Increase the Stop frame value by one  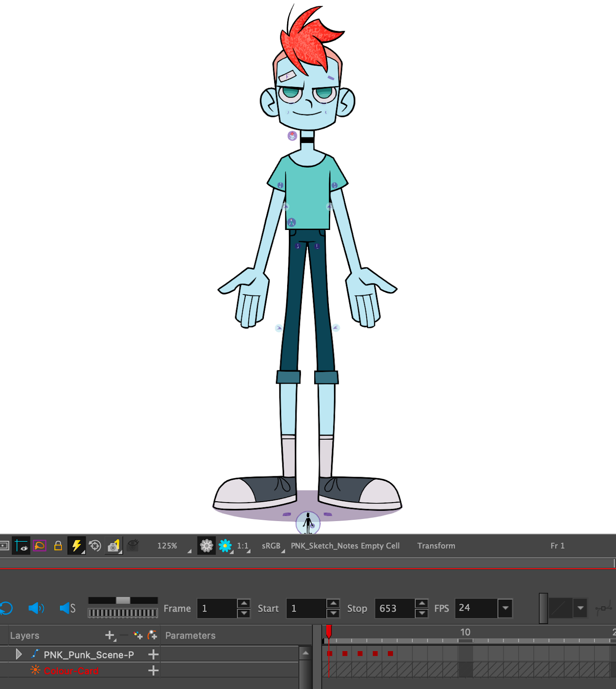point(422,603)
